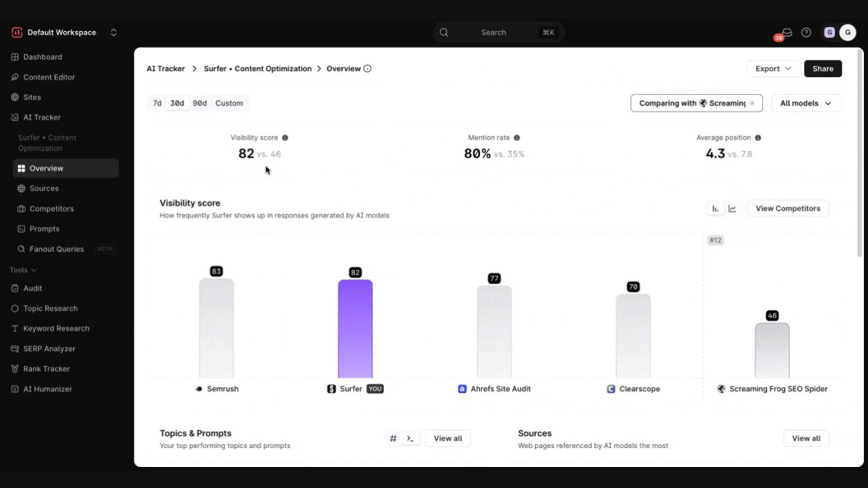Open the Comparing with Screaming selector
Image resolution: width=868 pixels, height=488 pixels.
(696, 103)
